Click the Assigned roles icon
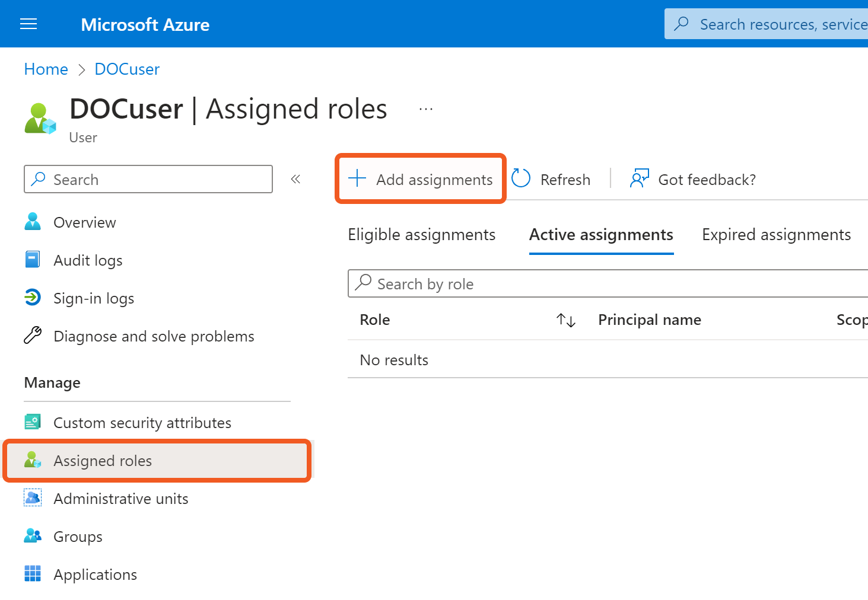 pyautogui.click(x=33, y=460)
